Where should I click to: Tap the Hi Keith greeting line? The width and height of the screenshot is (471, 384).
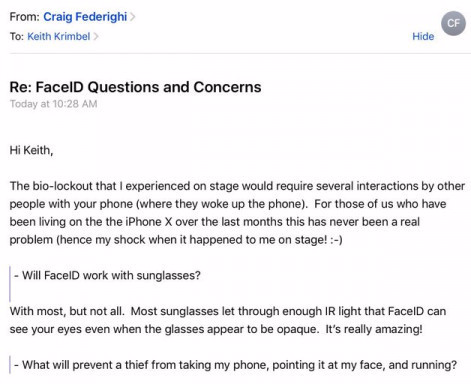(x=31, y=150)
